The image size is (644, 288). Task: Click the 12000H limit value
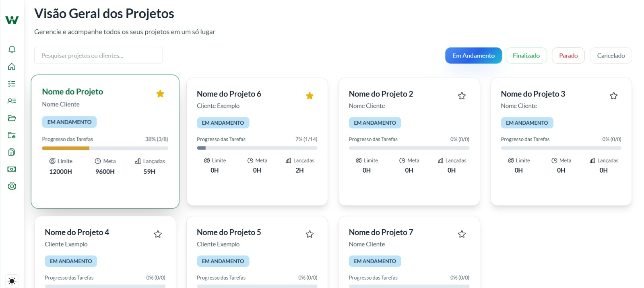[61, 171]
